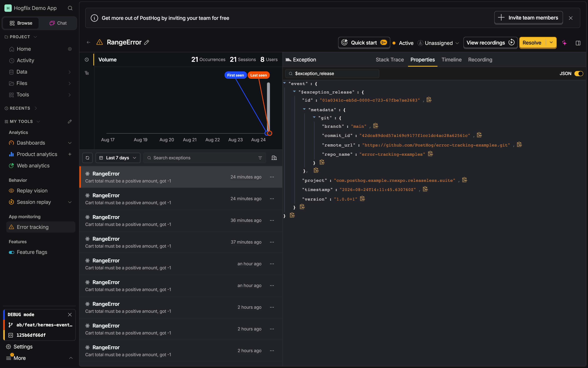Open search in Hogflix Demo App header
Screen dimensions: 588x368
(70, 8)
